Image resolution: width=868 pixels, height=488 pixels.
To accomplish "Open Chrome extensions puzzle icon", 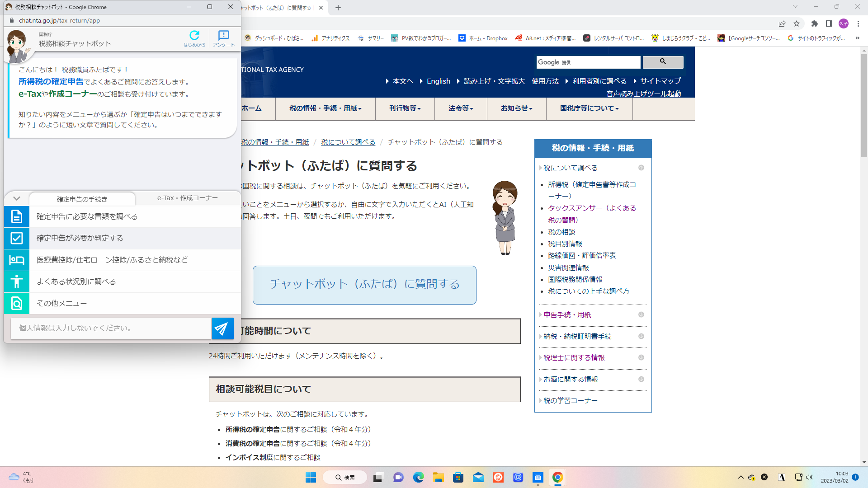I will pyautogui.click(x=815, y=23).
